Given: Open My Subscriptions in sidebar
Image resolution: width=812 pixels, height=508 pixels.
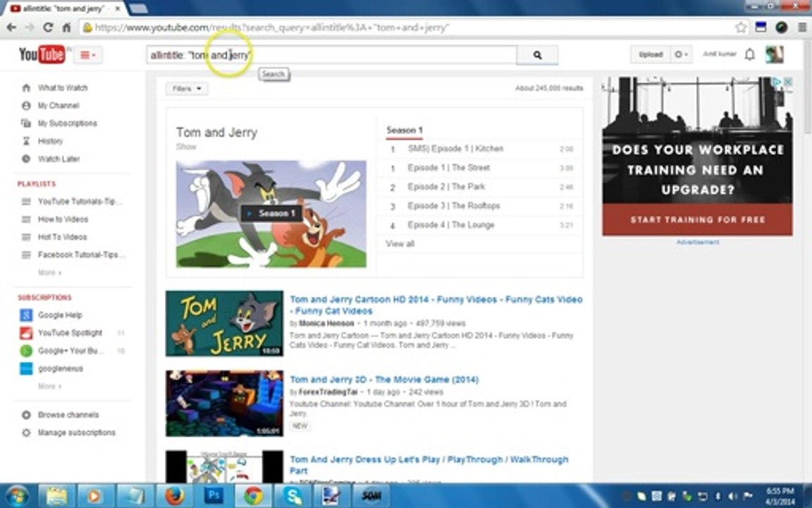Looking at the screenshot, I should coord(68,123).
